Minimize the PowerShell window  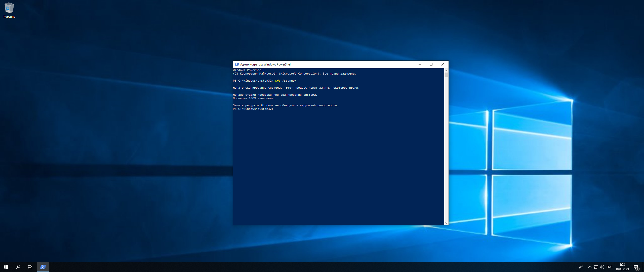[x=420, y=64]
